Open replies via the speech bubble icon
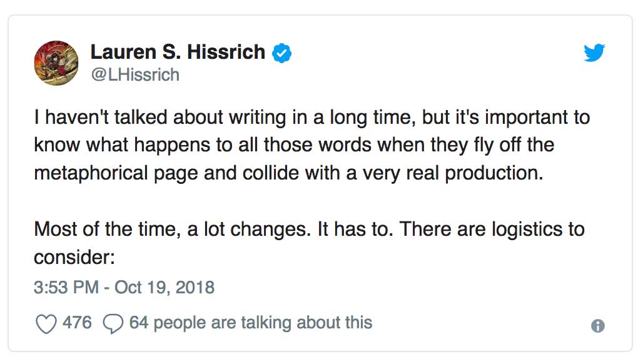 pos(113,324)
